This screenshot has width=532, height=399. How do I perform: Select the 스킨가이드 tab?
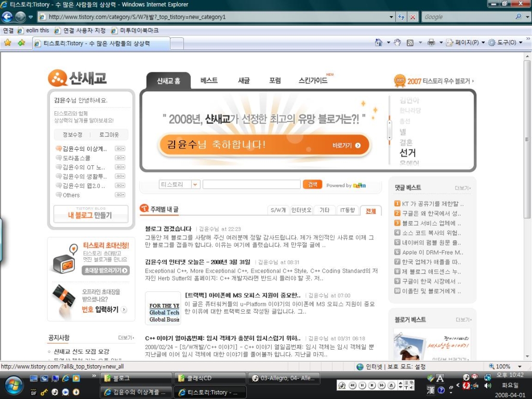(313, 81)
